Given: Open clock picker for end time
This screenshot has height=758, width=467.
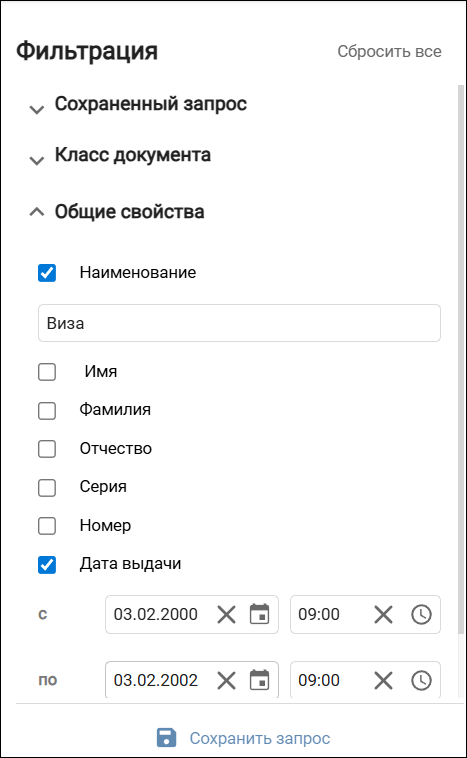Looking at the screenshot, I should pyautogui.click(x=421, y=680).
